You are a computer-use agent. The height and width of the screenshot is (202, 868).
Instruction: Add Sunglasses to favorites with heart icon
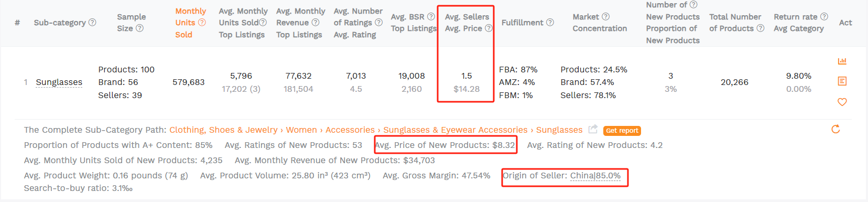click(x=842, y=102)
